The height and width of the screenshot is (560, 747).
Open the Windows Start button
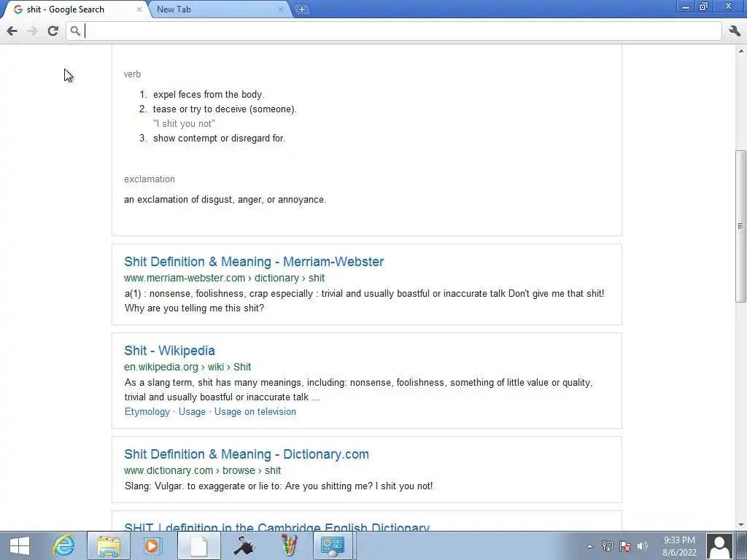(x=20, y=545)
